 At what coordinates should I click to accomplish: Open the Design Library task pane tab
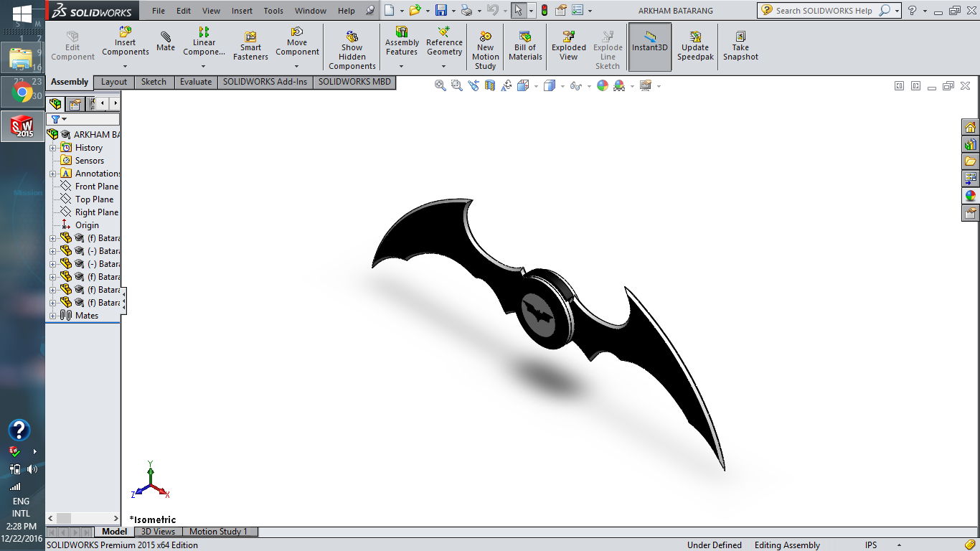coord(971,144)
